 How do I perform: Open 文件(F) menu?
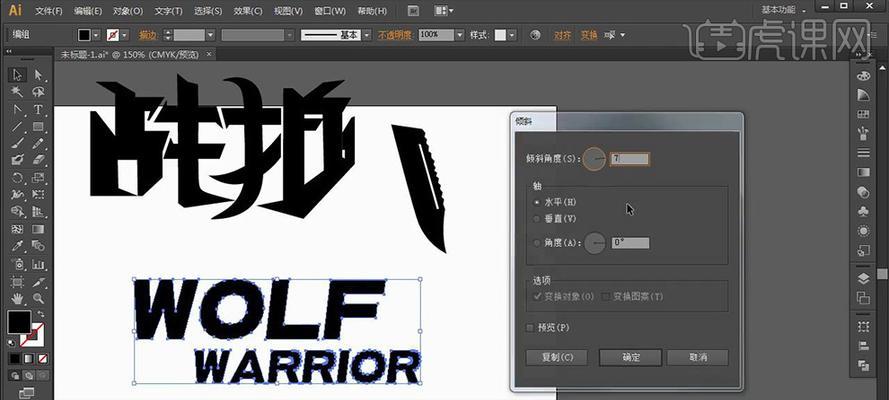click(x=49, y=11)
